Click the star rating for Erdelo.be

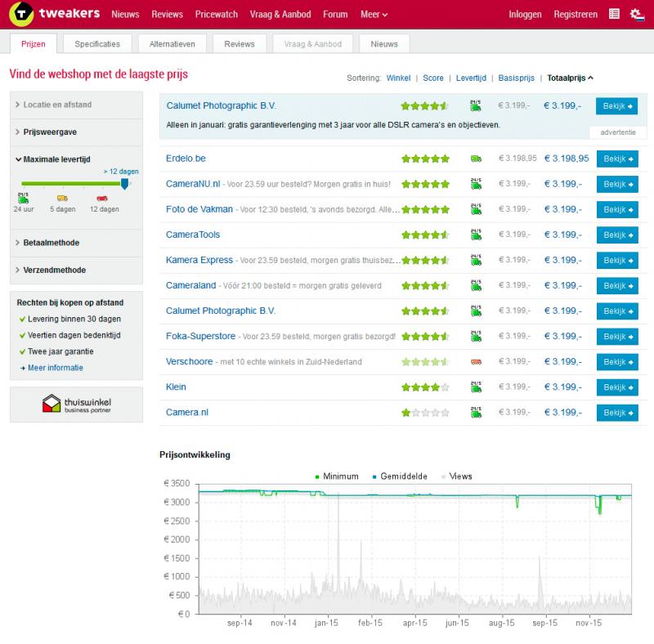pos(425,159)
